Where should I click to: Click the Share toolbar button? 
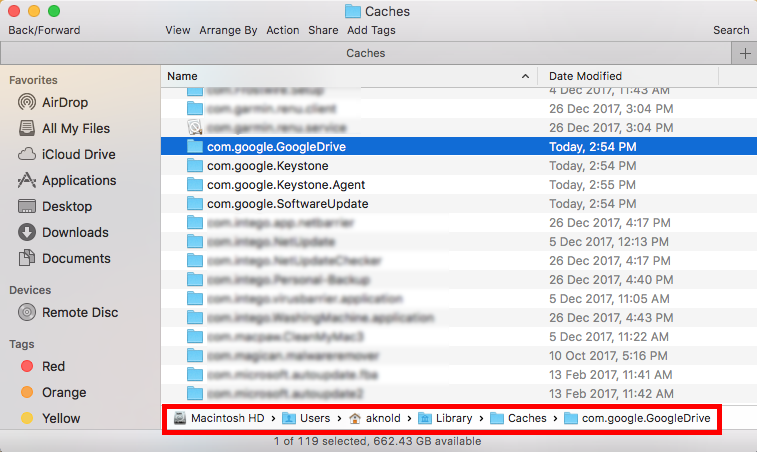[x=323, y=30]
